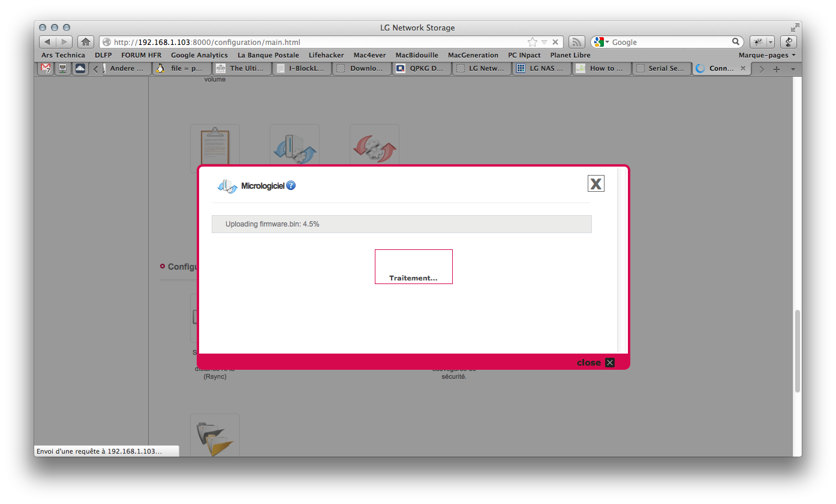836x504 pixels.
Task: Expand the URL history dropdown arrow
Action: pyautogui.click(x=544, y=42)
